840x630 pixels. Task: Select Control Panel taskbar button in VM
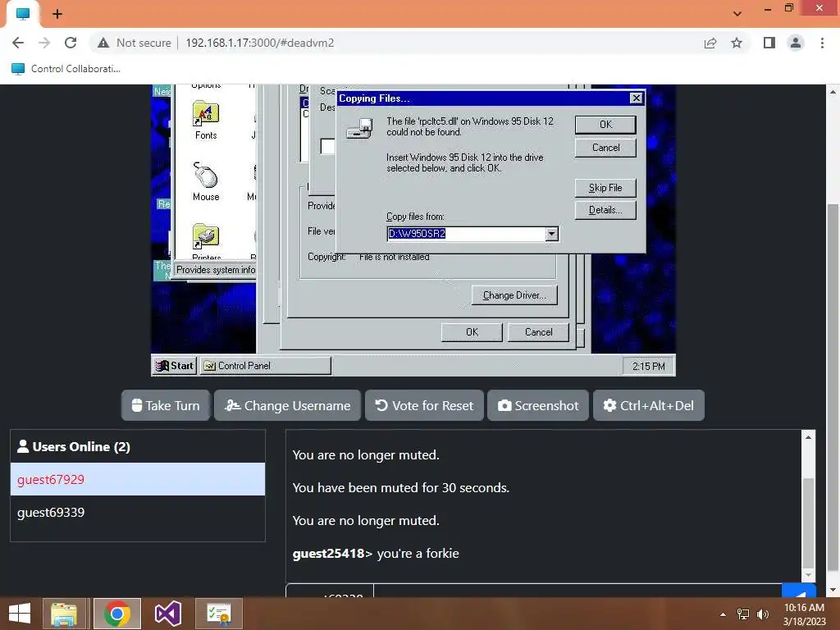pos(265,365)
